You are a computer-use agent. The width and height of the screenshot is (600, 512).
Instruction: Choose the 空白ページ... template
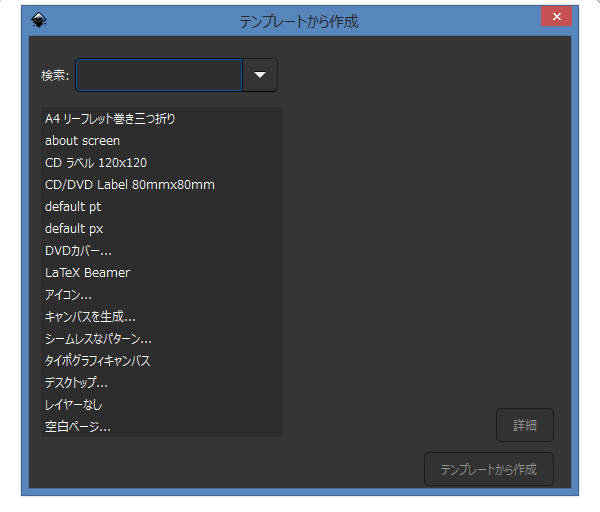point(161,427)
